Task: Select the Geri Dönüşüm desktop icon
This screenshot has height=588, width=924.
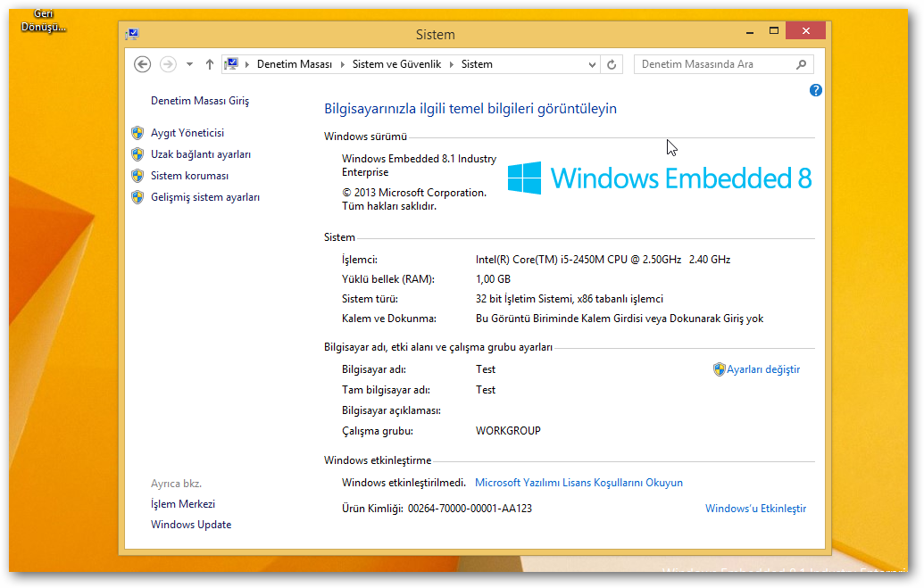Action: [x=43, y=20]
